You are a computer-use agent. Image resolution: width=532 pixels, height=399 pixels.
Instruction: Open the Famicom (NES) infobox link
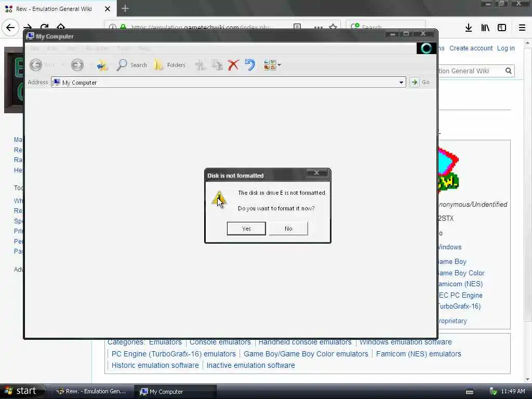coord(460,284)
